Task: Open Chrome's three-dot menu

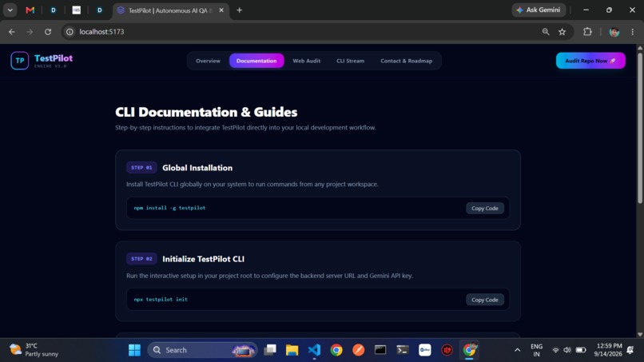Action: (633, 32)
